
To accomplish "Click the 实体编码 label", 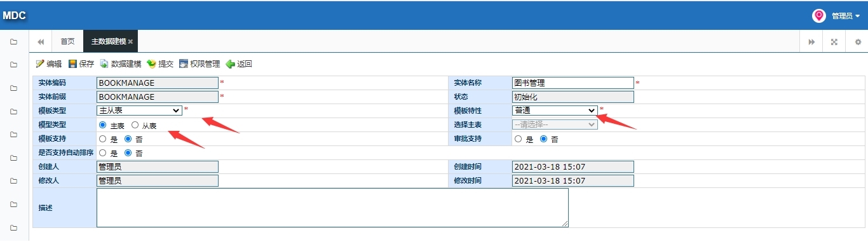I will [x=52, y=83].
